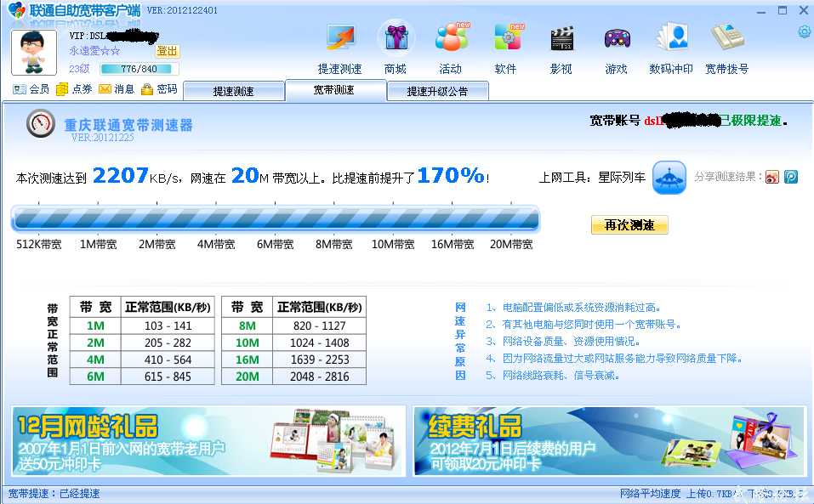Click the 登出 logout button

pyautogui.click(x=168, y=51)
